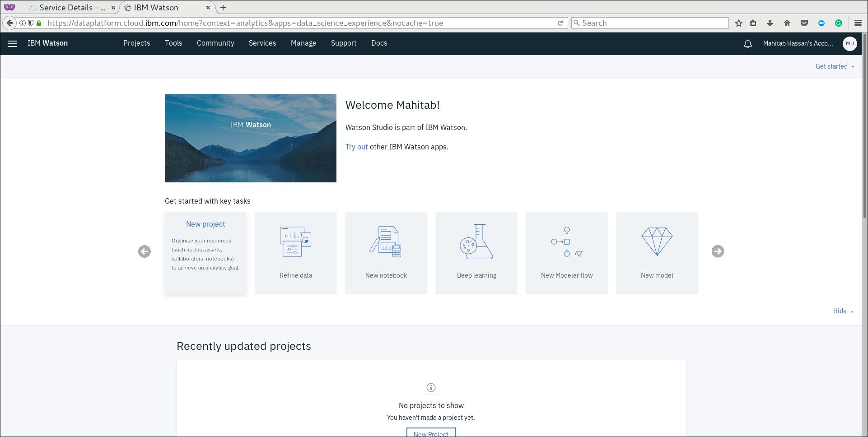The height and width of the screenshot is (437, 868).
Task: Expand the Get started dropdown
Action: pos(835,66)
